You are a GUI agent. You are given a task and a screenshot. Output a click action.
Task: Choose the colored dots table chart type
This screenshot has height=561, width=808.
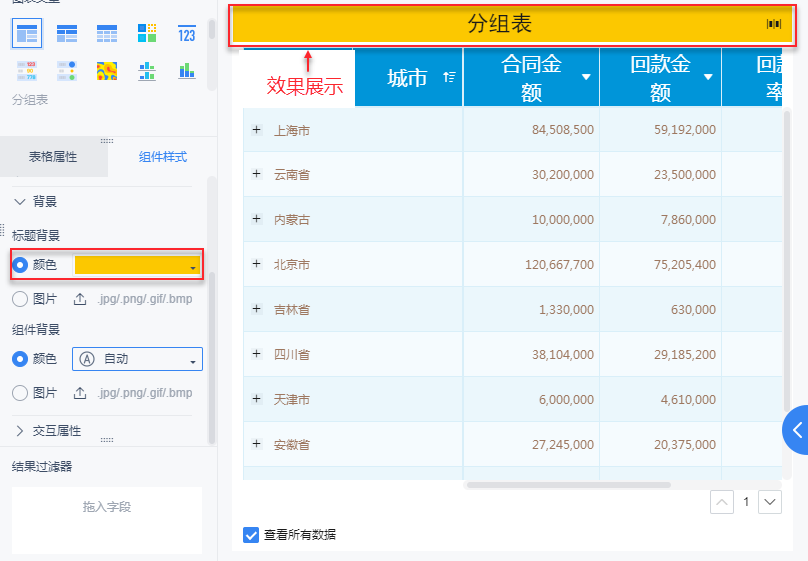(x=67, y=71)
